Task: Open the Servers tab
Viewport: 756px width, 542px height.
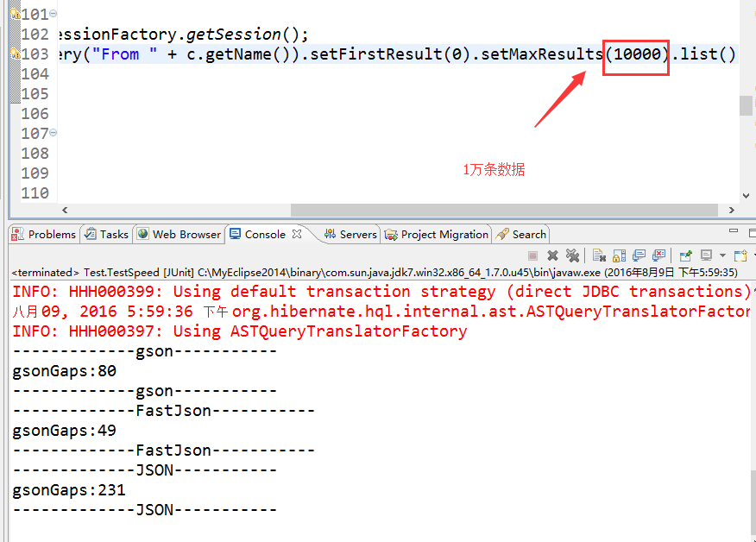Action: click(351, 235)
